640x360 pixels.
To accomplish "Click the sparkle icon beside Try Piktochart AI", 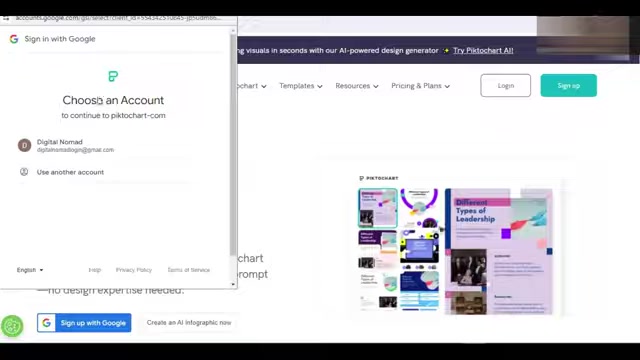I will [x=446, y=51].
